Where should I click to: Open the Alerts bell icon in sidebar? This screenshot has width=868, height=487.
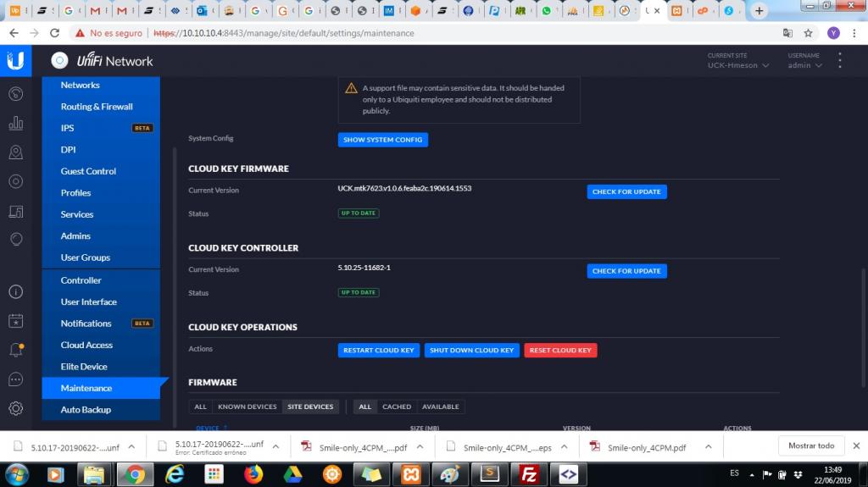click(15, 350)
